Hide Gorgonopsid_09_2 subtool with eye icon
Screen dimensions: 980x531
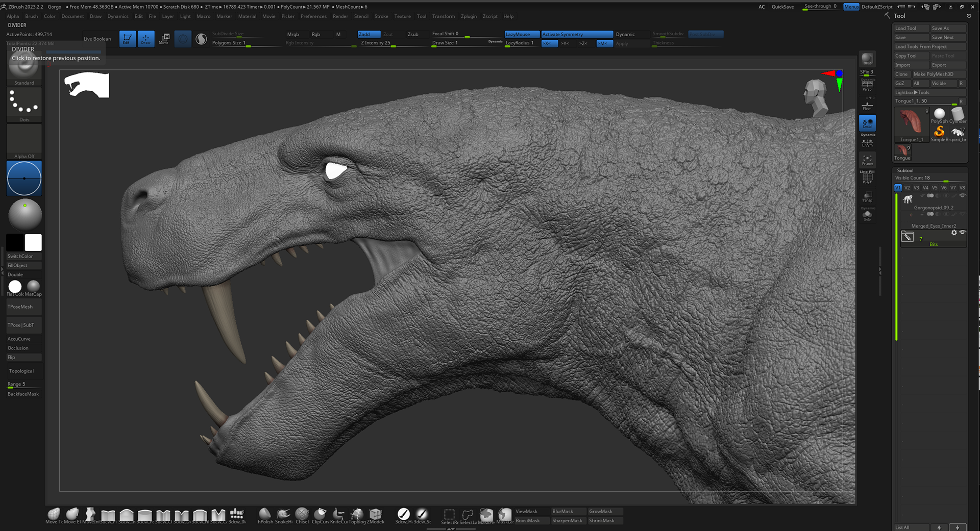pyautogui.click(x=962, y=196)
